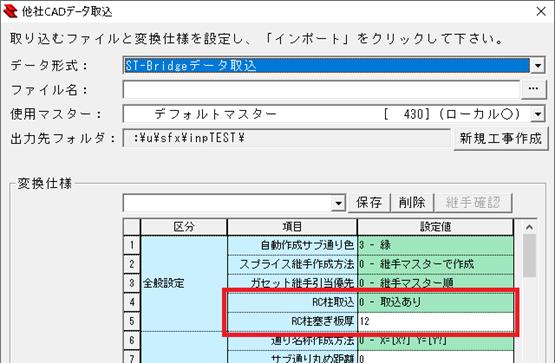Browse for file with the … button
The width and height of the screenshot is (555, 363).
click(x=533, y=90)
